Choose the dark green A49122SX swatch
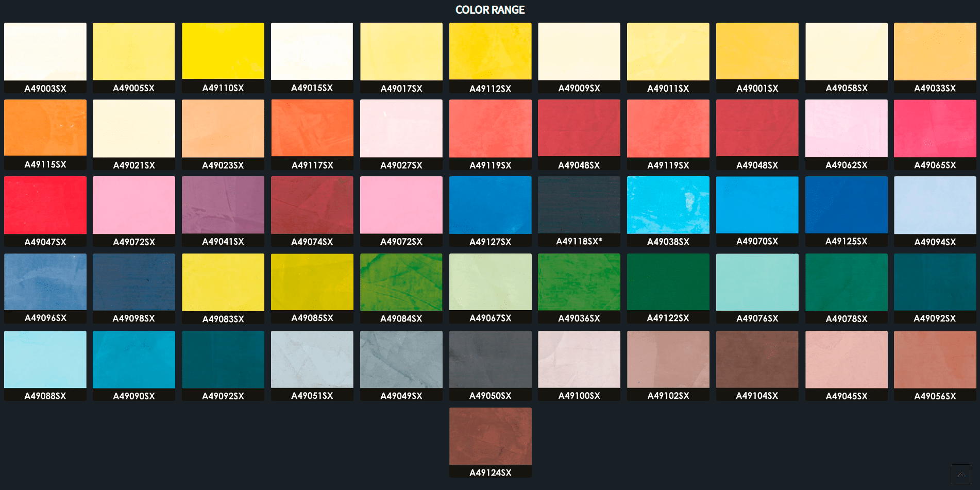Screen dimensions: 980x490 click(668, 282)
